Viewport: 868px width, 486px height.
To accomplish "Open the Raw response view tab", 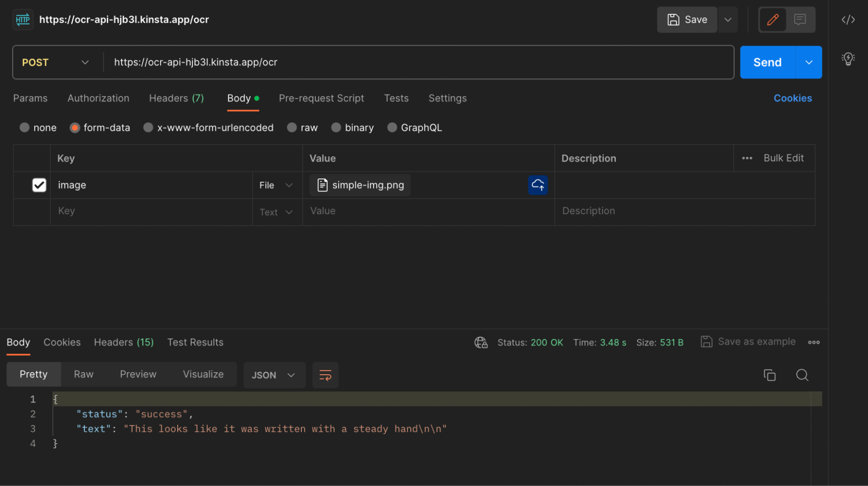I will coord(83,374).
